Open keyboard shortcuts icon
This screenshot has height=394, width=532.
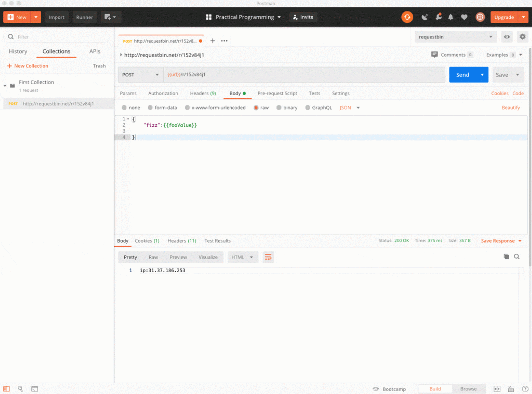[x=511, y=389]
